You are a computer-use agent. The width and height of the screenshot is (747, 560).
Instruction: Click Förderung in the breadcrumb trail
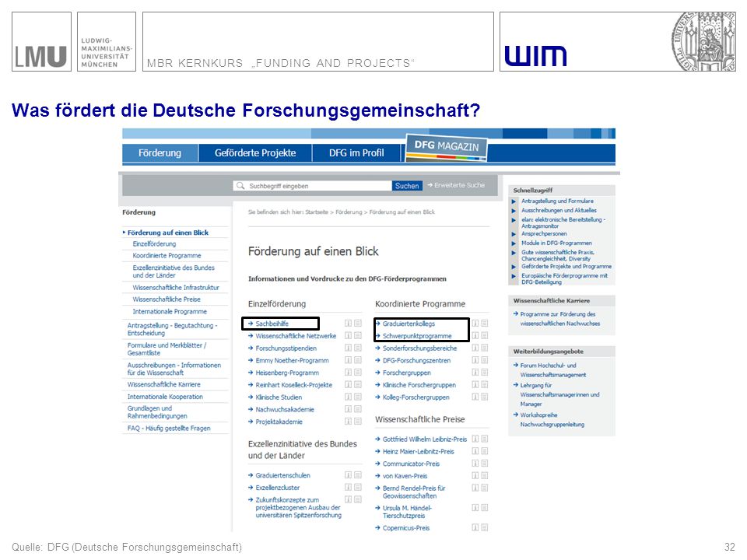[349, 212]
